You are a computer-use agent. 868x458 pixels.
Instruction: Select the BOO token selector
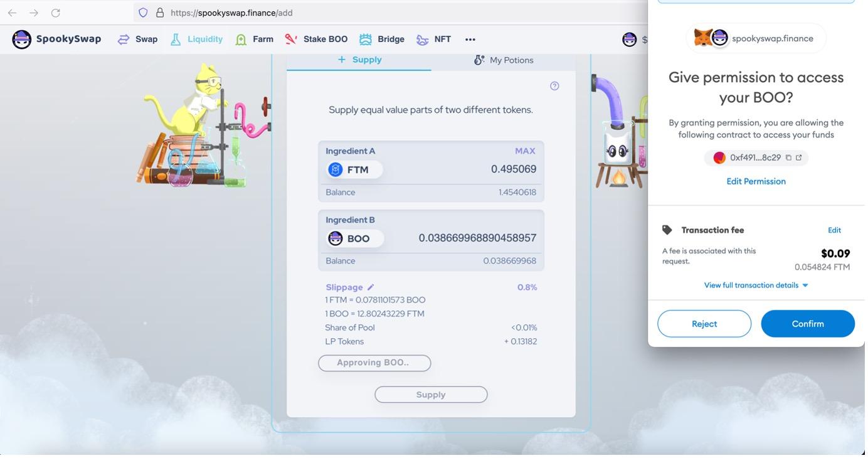[355, 238]
